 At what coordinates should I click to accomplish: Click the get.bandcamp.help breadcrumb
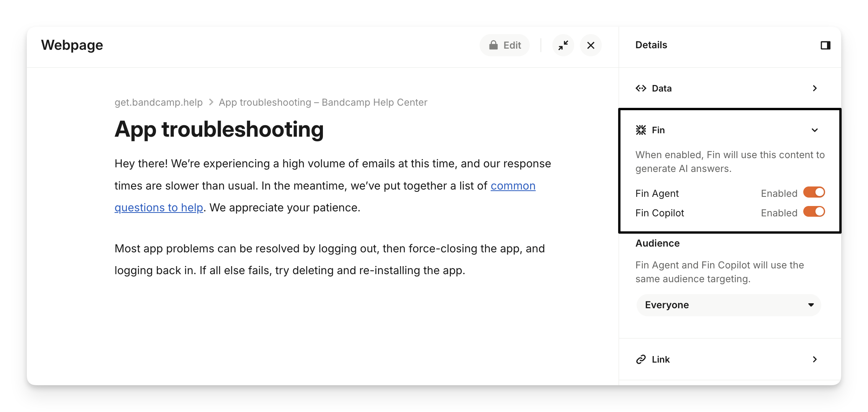click(159, 102)
